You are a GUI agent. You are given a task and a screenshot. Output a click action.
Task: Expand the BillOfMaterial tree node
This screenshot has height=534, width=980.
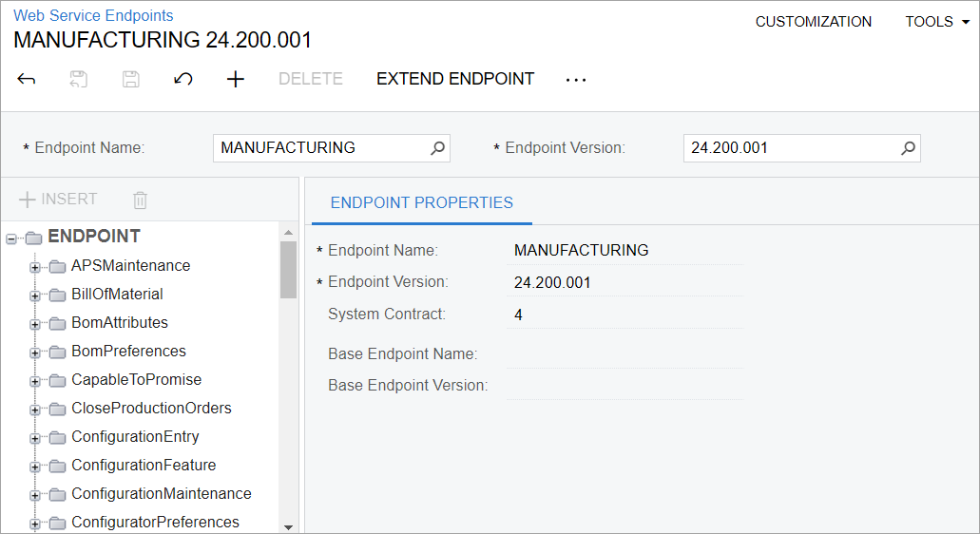(35, 296)
